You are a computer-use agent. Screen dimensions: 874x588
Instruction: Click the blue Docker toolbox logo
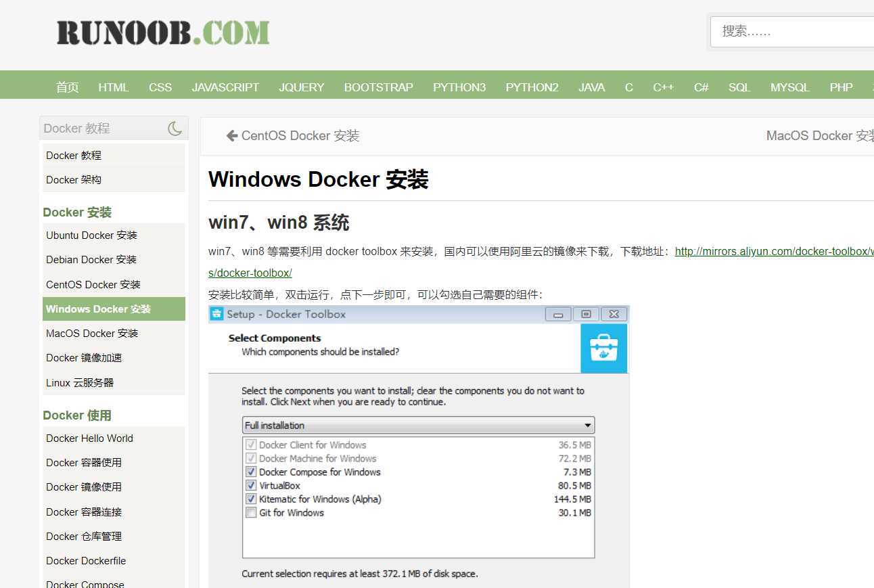604,348
